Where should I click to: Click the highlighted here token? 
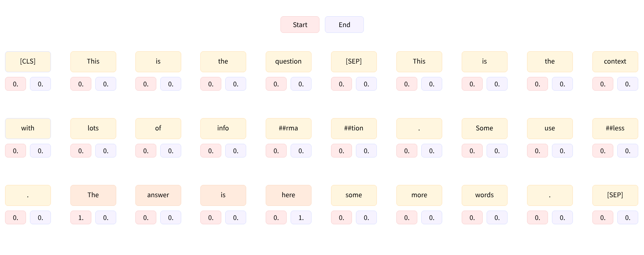click(288, 195)
